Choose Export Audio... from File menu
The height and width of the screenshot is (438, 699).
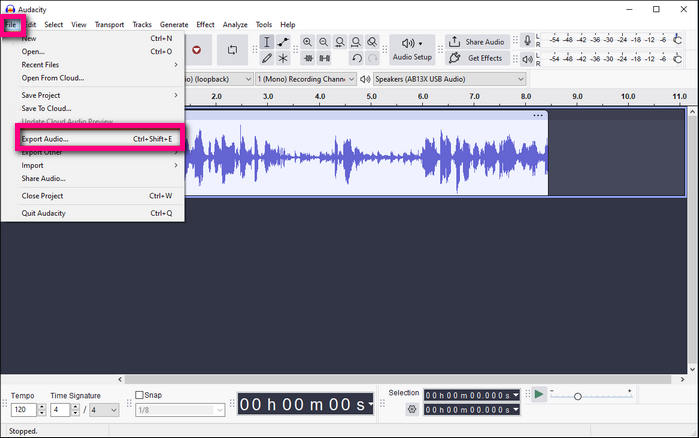click(x=99, y=139)
